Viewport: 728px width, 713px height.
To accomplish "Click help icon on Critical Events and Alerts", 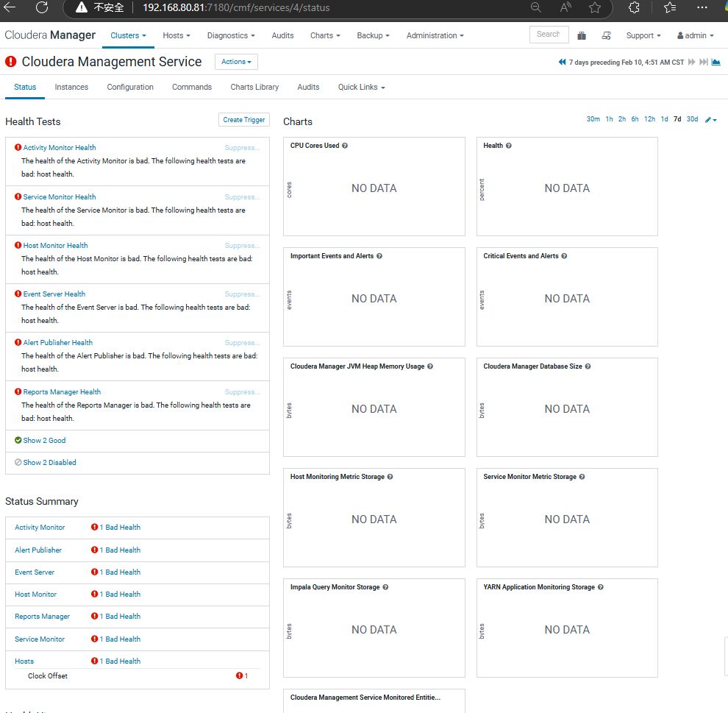I will (564, 256).
